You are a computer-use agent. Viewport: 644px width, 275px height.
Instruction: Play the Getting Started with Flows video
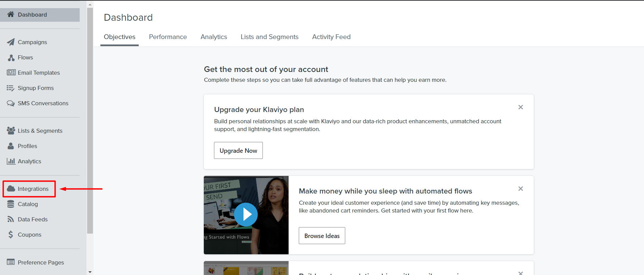(246, 215)
